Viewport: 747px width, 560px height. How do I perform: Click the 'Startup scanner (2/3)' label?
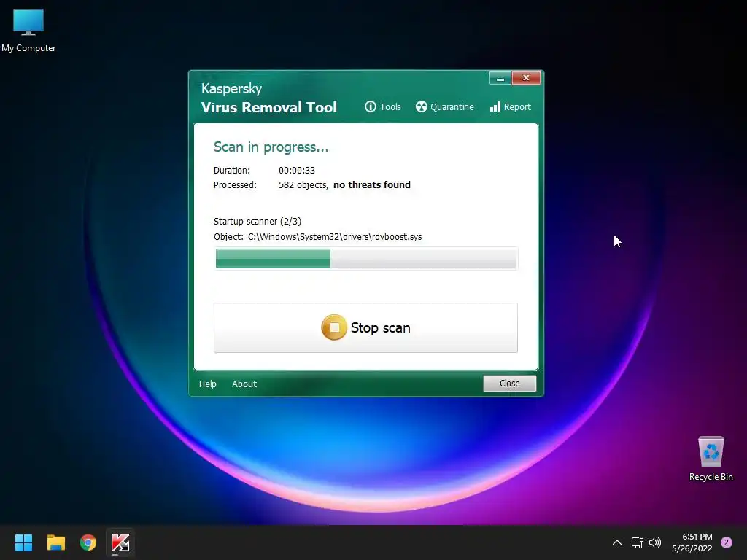(x=258, y=222)
